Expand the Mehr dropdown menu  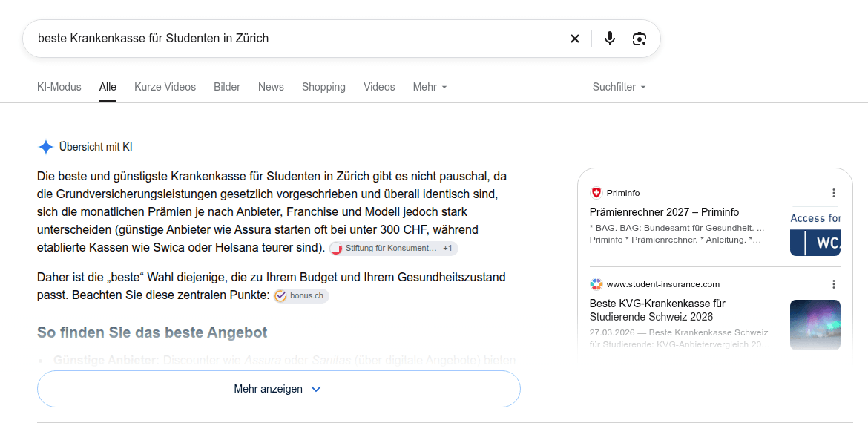430,87
